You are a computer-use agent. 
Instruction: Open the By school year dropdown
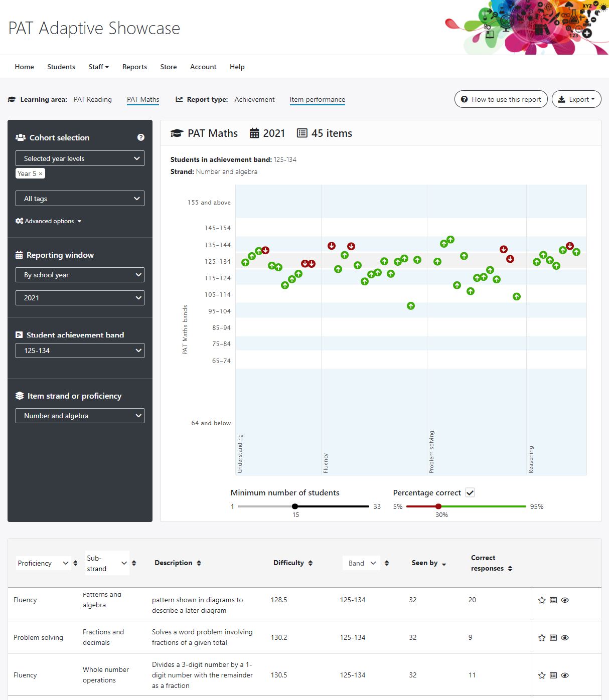(x=80, y=275)
